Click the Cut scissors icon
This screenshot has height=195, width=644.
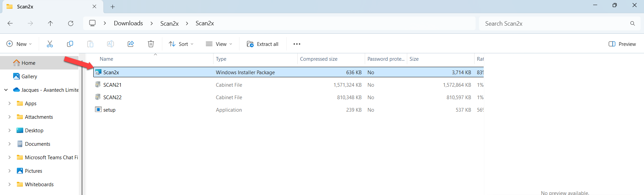(50, 44)
